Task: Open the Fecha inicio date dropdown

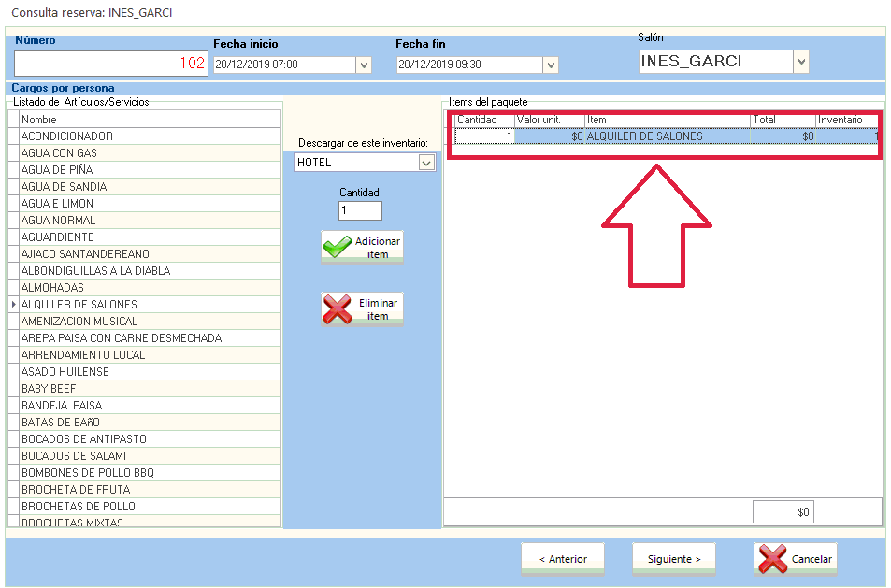Action: tap(364, 65)
